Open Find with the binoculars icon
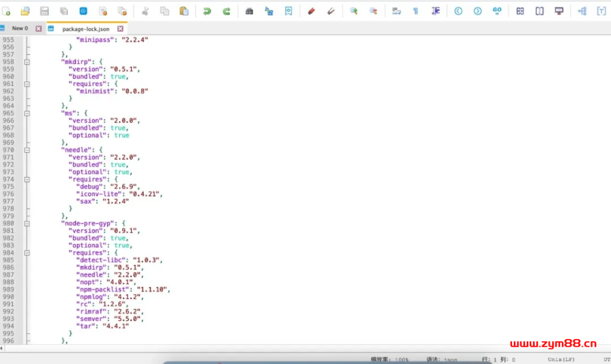This screenshot has width=611, height=364. tap(249, 11)
